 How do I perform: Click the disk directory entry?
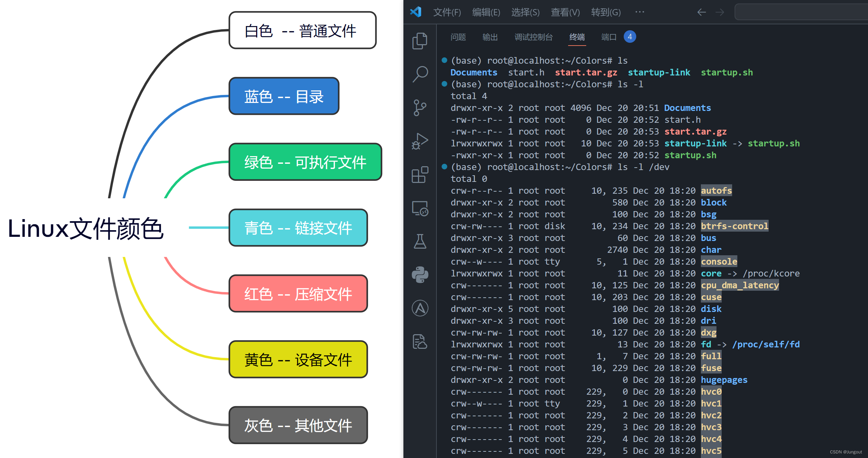pos(711,309)
